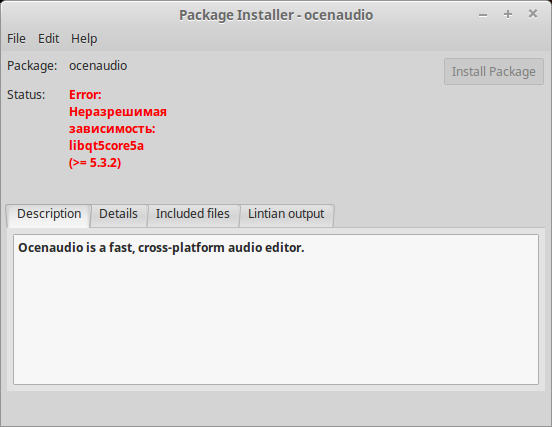The image size is (552, 427).
Task: Click the ocenaudio package name
Action: (98, 66)
